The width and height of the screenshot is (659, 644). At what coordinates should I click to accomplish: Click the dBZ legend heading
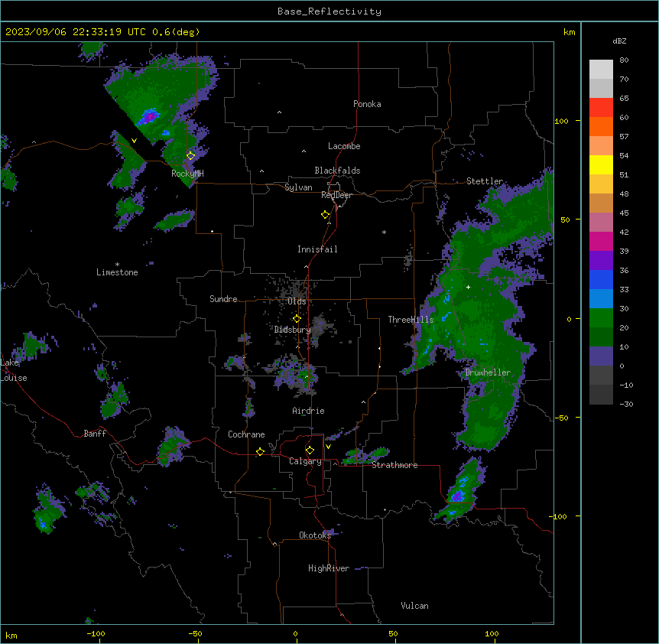coord(619,41)
